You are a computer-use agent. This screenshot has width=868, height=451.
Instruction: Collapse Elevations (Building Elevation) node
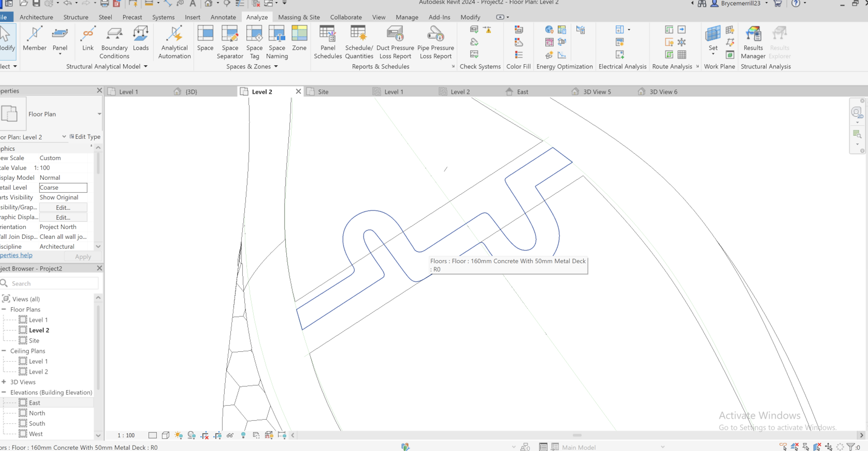point(4,392)
